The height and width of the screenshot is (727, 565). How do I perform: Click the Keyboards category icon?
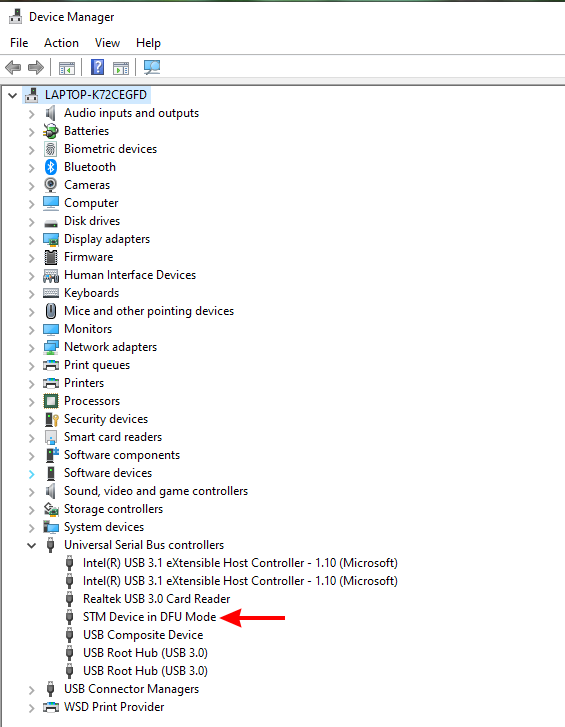pos(51,293)
